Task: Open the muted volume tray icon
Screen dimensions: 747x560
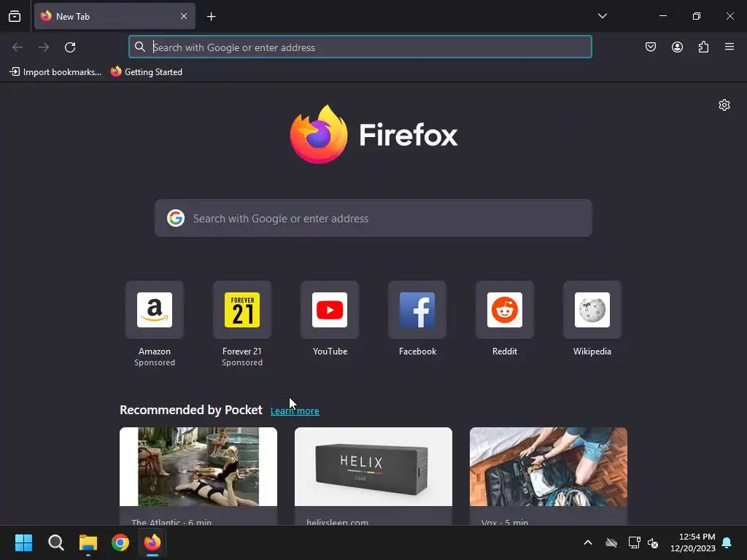Action: click(653, 542)
